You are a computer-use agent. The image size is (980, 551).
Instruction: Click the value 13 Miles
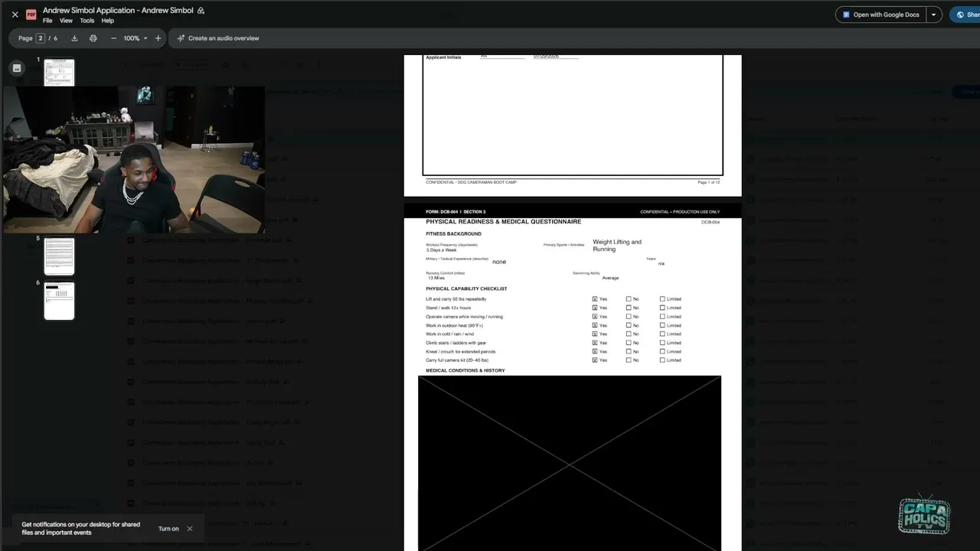pyautogui.click(x=436, y=279)
